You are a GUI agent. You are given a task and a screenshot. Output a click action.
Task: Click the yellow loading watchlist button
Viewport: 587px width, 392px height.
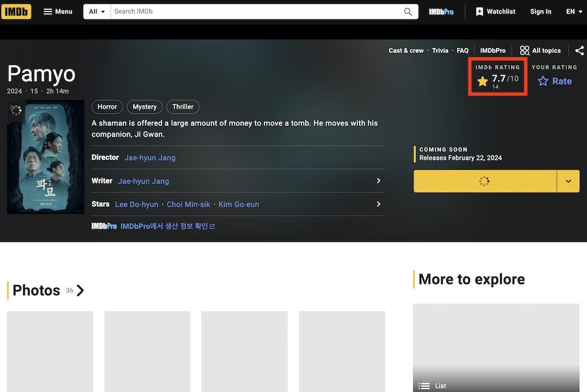pyautogui.click(x=485, y=181)
